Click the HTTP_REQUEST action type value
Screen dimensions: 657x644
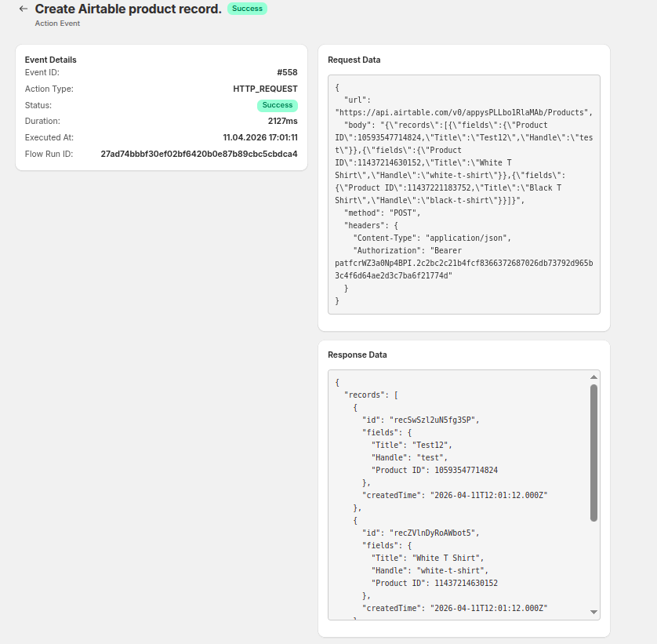click(265, 89)
